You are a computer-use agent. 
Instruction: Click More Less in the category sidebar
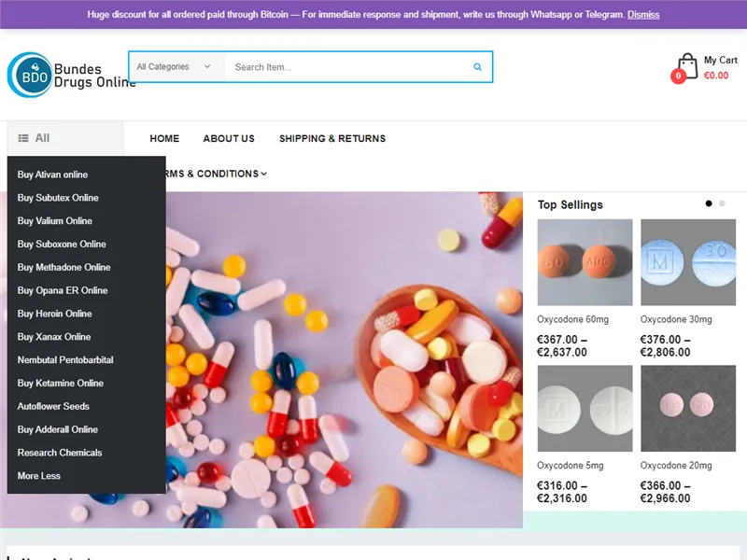pyautogui.click(x=38, y=476)
